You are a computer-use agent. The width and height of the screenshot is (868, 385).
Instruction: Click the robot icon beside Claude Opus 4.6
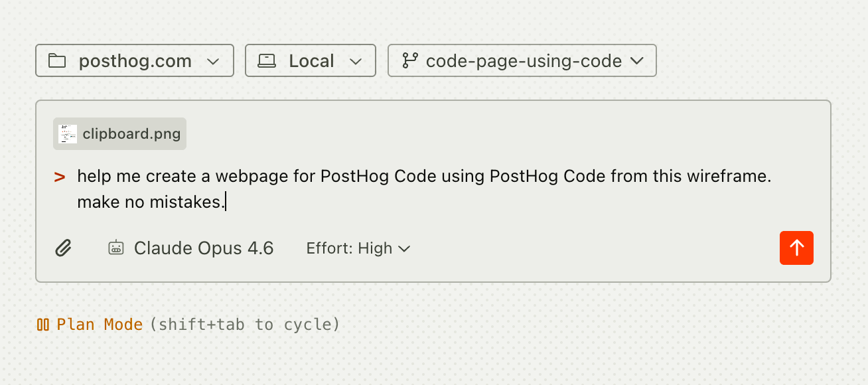(x=116, y=248)
